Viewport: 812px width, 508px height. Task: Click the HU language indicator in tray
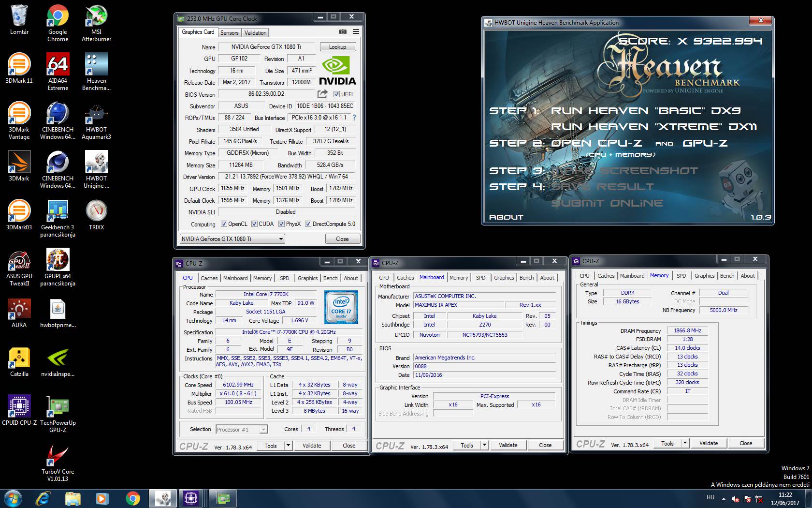(x=710, y=497)
